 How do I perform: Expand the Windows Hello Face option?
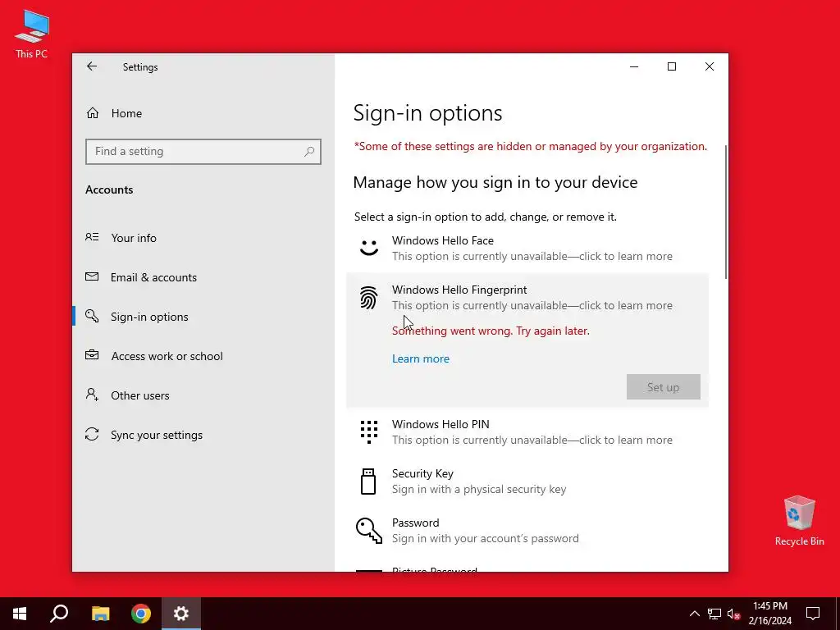click(x=527, y=248)
